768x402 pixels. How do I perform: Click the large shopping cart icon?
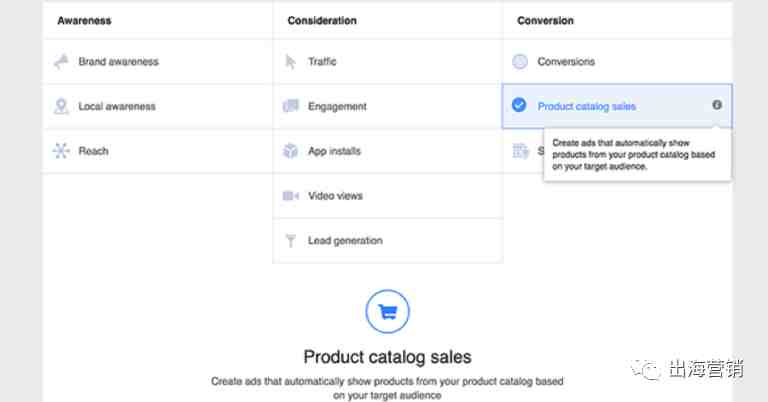pyautogui.click(x=387, y=311)
